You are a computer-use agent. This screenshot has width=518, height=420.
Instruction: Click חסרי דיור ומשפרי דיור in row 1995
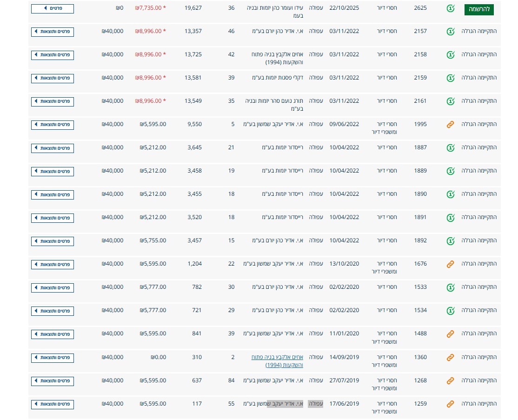click(x=384, y=128)
